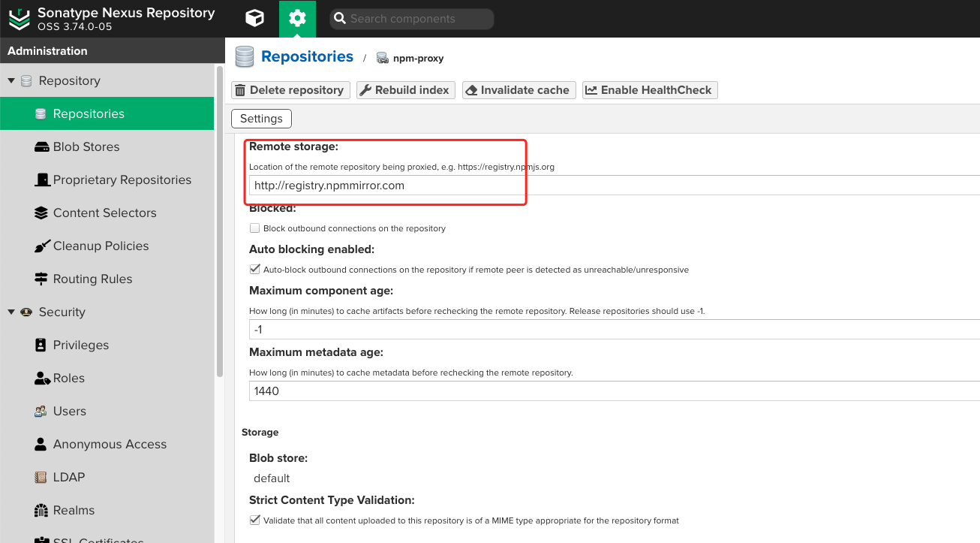The width and height of the screenshot is (980, 543).
Task: Collapse the Security tree section
Action: click(11, 312)
